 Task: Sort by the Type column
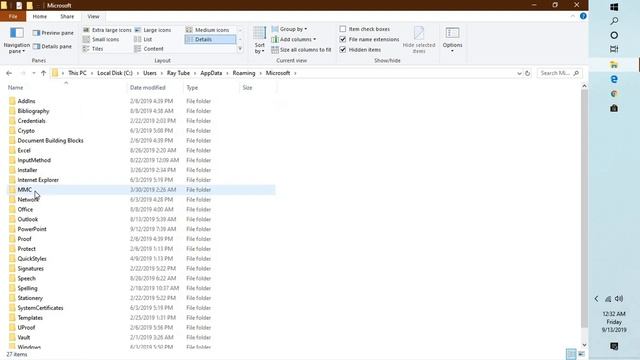coord(192,87)
